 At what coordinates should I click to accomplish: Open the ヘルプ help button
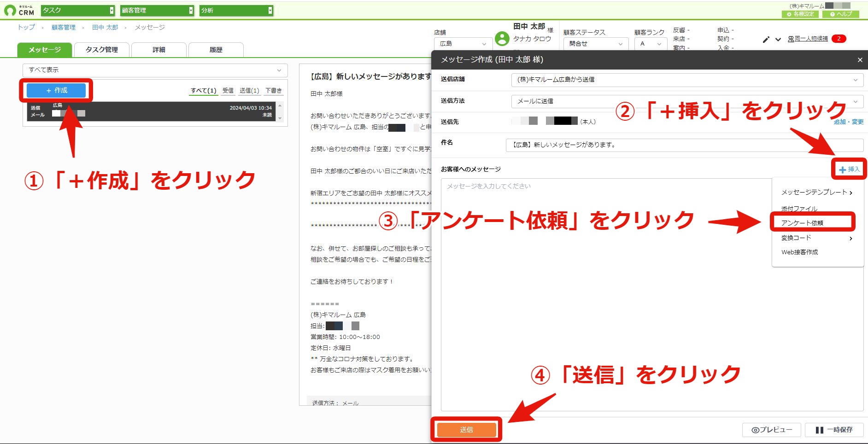[x=841, y=14]
